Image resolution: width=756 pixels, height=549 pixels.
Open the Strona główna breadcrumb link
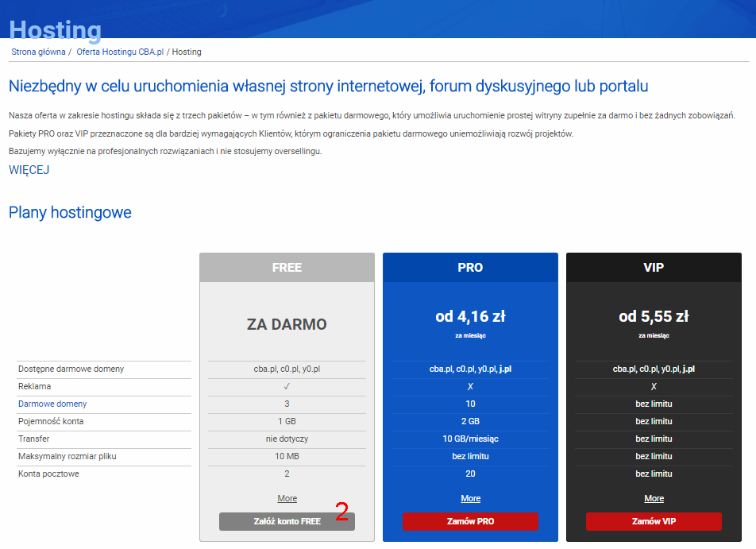[39, 52]
